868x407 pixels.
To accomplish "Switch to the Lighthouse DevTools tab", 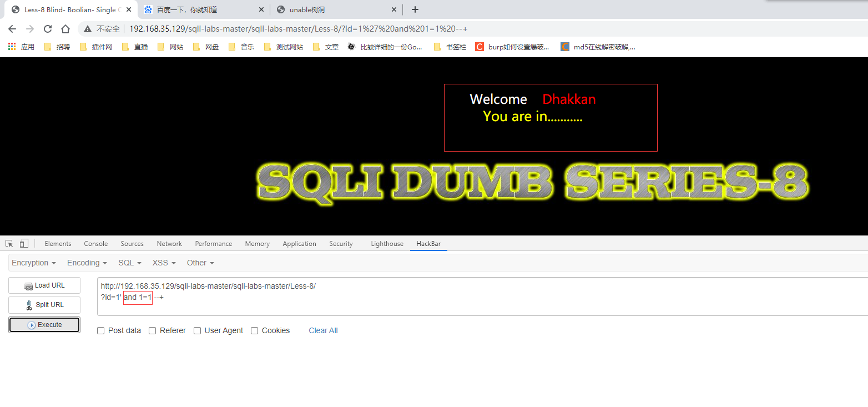I will [x=387, y=244].
